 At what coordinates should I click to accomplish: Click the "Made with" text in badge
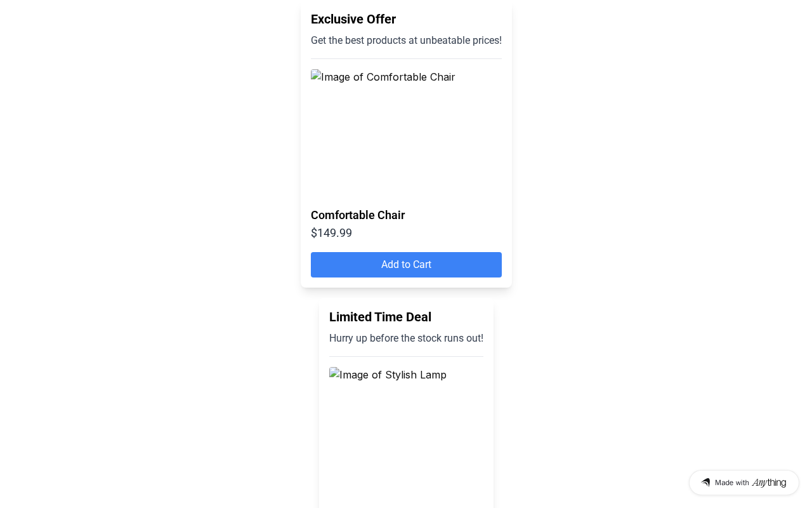point(731,483)
